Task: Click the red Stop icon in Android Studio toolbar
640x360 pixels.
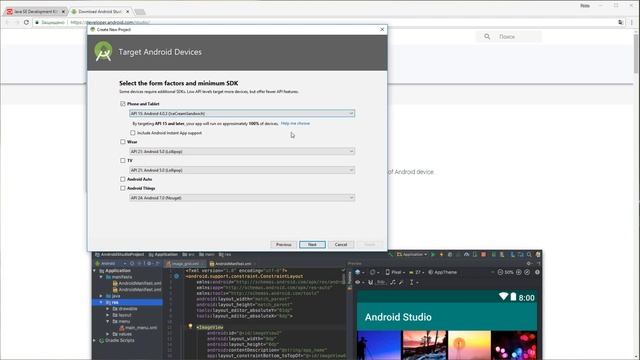Action: click(x=484, y=254)
